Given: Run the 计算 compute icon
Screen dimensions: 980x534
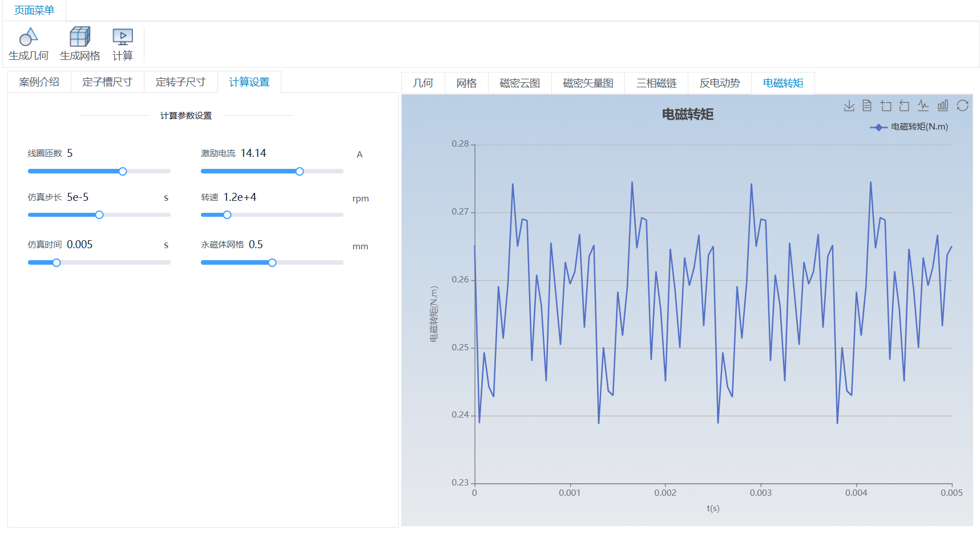Looking at the screenshot, I should pos(123,37).
